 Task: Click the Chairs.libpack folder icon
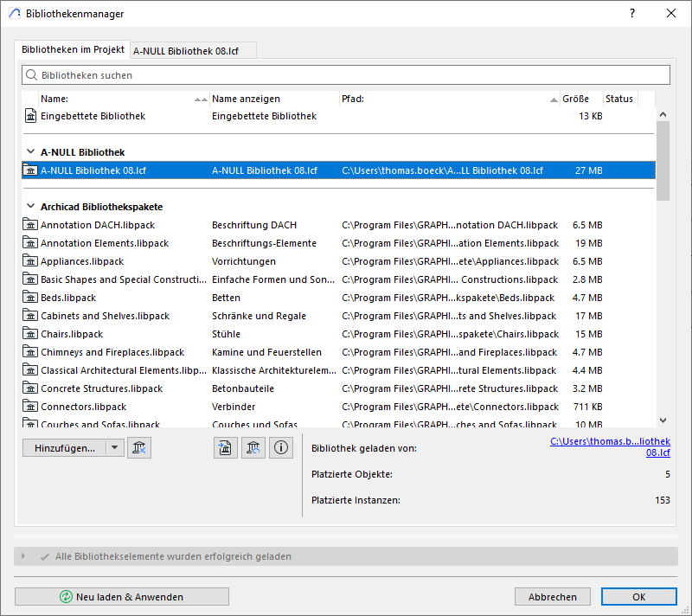[30, 334]
